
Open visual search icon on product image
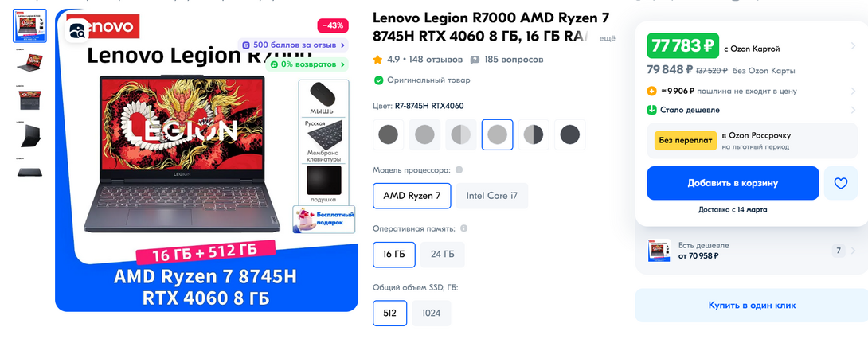[x=77, y=31]
